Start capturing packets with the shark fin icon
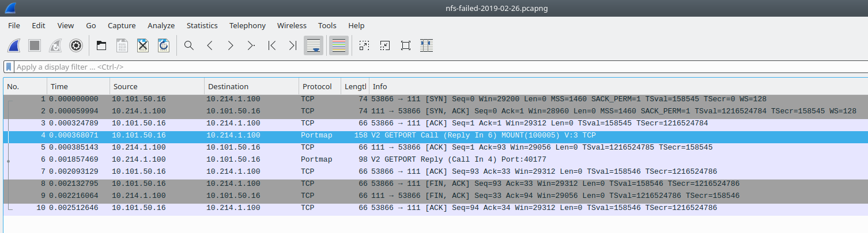The height and width of the screenshot is (233, 868). [x=14, y=45]
